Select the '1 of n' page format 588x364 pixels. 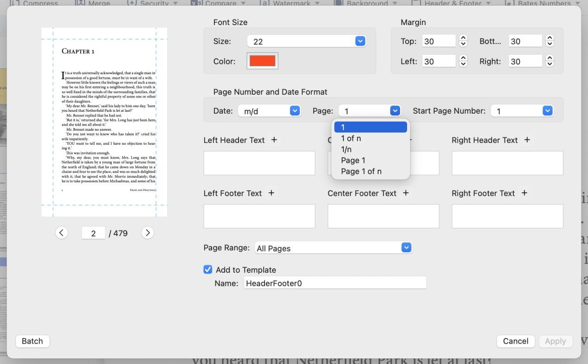(370, 138)
